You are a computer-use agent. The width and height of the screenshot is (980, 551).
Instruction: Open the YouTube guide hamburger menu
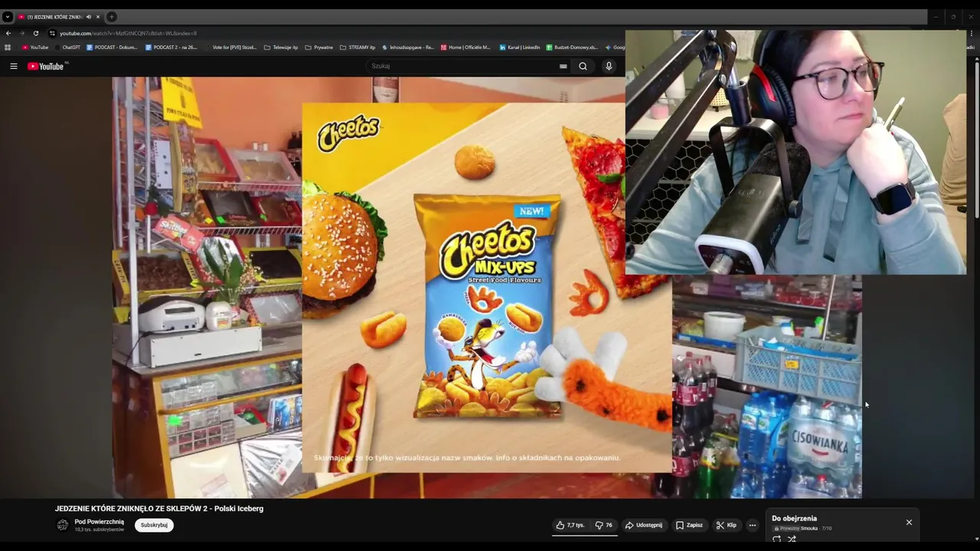pyautogui.click(x=13, y=67)
